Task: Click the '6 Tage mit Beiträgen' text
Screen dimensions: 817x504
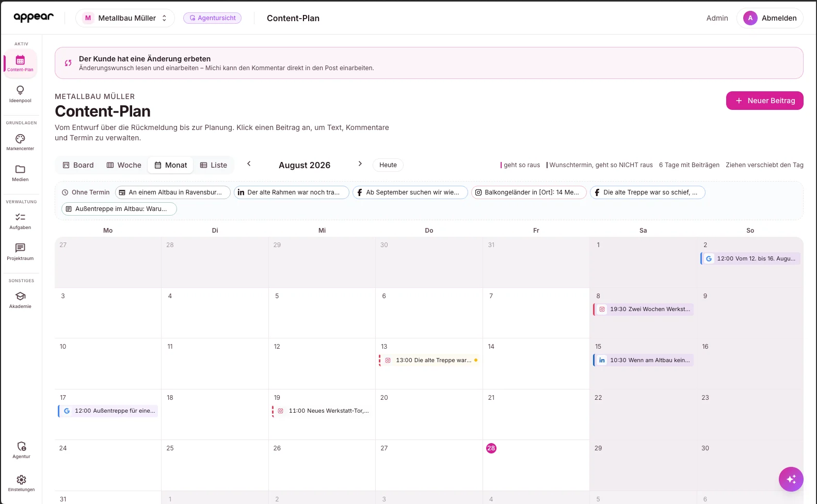Action: pyautogui.click(x=689, y=165)
